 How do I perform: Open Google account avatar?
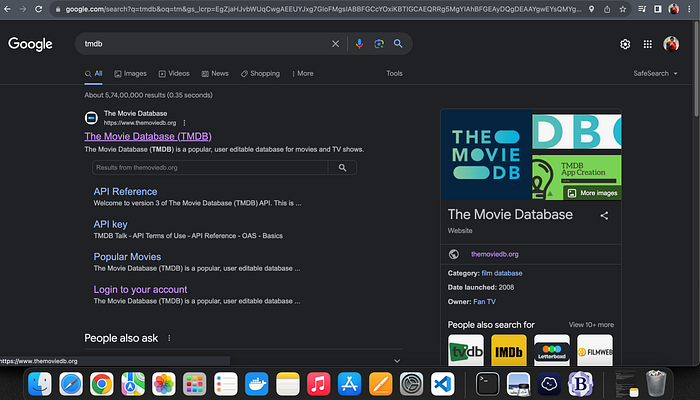pyautogui.click(x=671, y=44)
